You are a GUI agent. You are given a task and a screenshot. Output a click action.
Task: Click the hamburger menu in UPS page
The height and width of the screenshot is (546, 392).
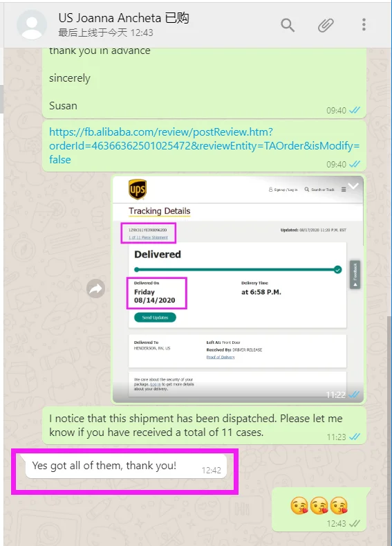coord(344,190)
